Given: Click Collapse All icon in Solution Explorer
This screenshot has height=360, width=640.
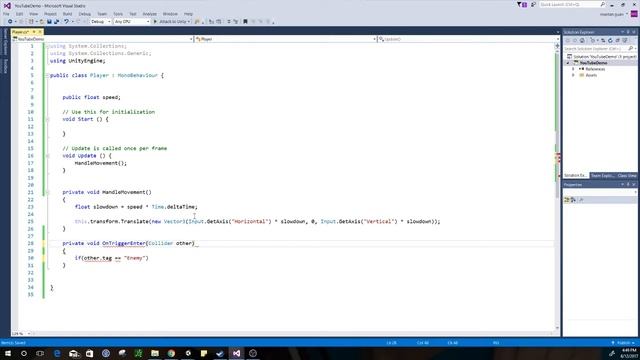Looking at the screenshot, I should click(618, 40).
